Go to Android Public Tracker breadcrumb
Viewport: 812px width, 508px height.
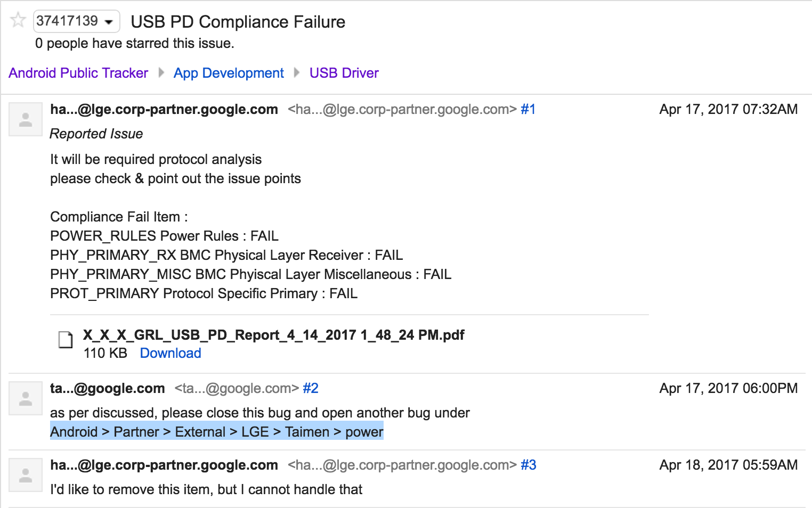(78, 73)
